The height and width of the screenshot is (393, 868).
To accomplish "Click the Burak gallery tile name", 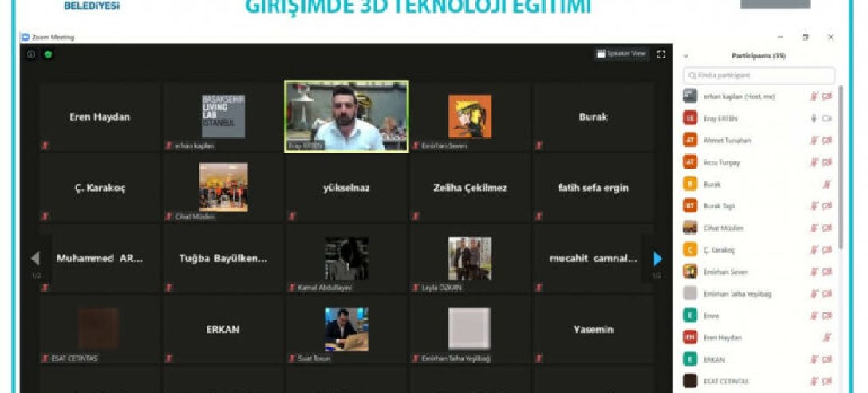I will pyautogui.click(x=593, y=117).
